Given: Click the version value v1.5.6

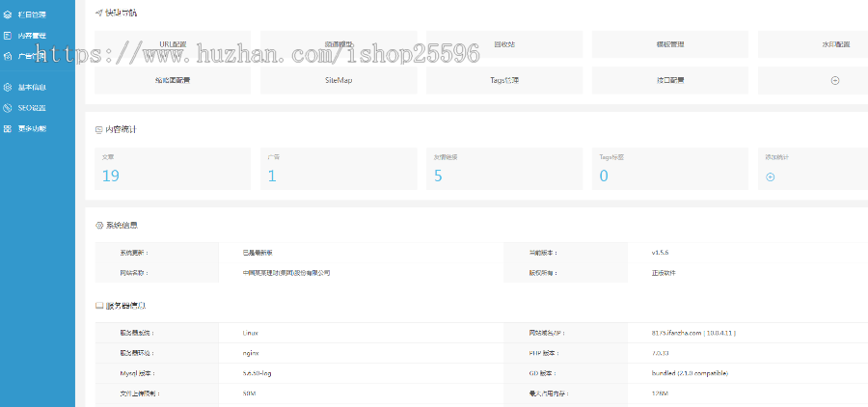Looking at the screenshot, I should coord(661,253).
